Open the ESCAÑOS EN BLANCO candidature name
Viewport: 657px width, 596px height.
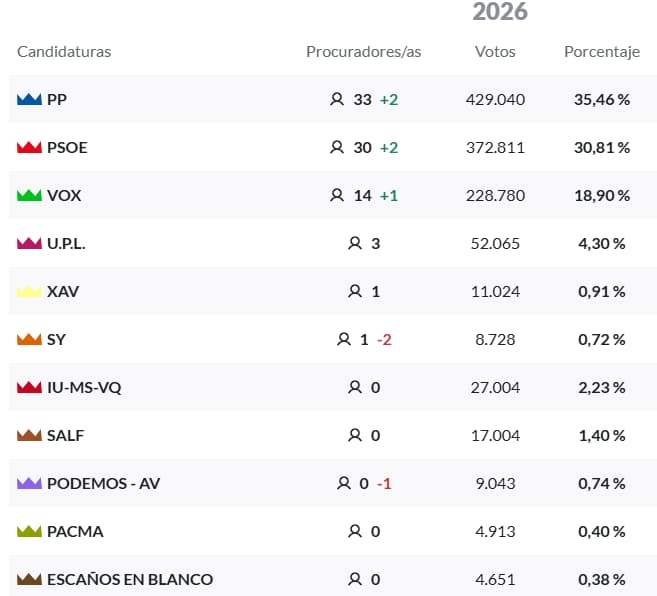pyautogui.click(x=130, y=580)
